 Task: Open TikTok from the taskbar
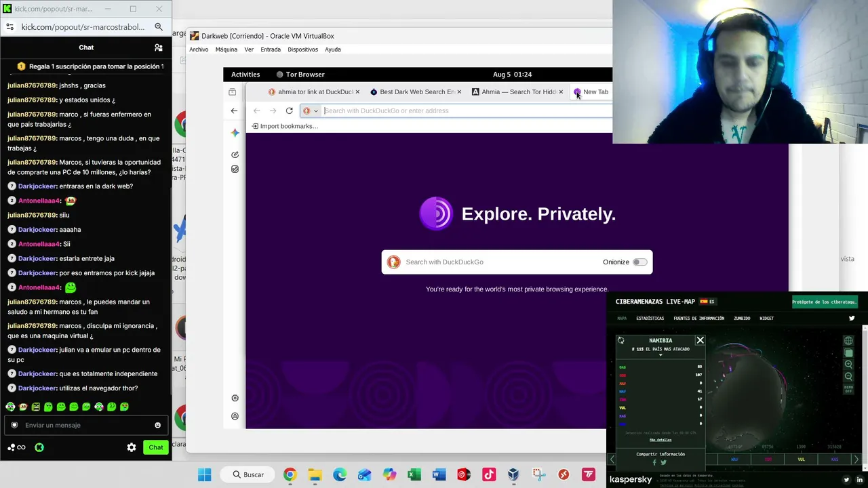click(489, 474)
